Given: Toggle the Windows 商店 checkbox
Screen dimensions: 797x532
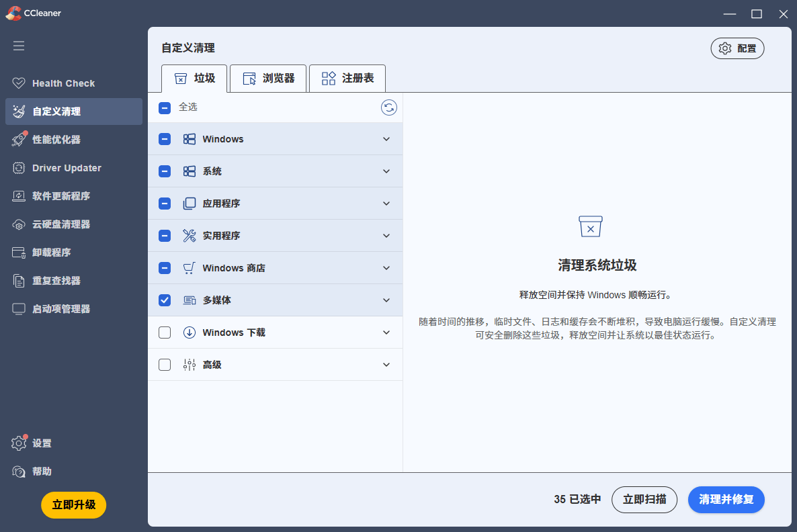Looking at the screenshot, I should pos(165,268).
